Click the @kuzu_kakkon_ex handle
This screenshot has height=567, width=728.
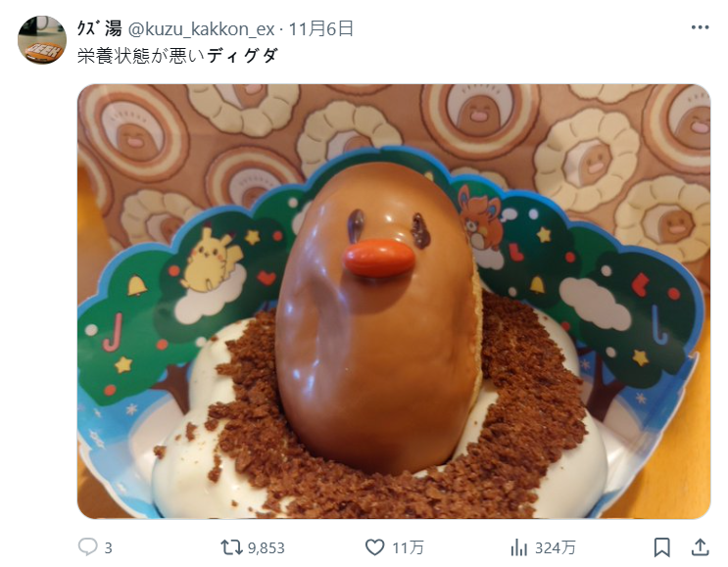[201, 29]
